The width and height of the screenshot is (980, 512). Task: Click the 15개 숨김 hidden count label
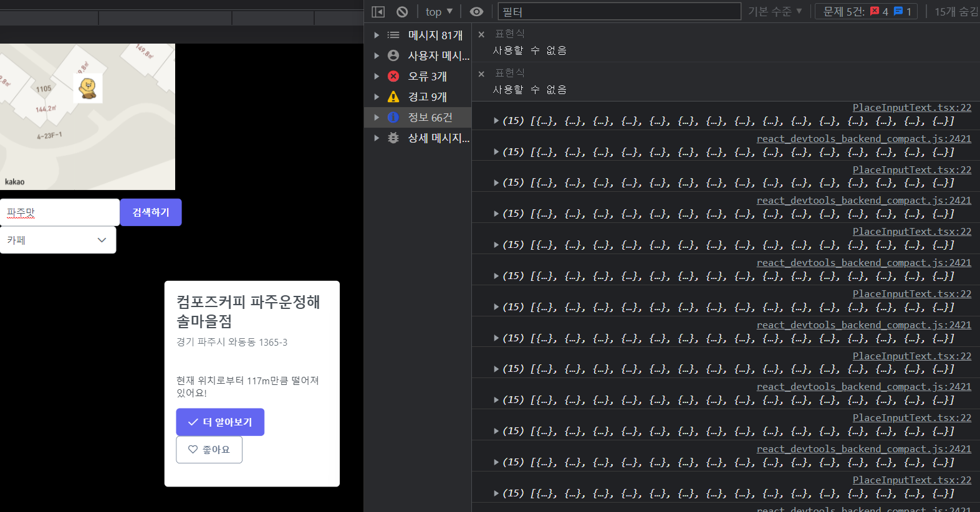click(956, 12)
